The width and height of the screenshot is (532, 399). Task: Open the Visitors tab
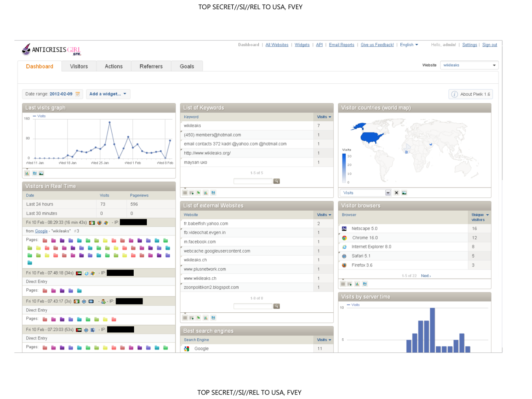click(79, 66)
